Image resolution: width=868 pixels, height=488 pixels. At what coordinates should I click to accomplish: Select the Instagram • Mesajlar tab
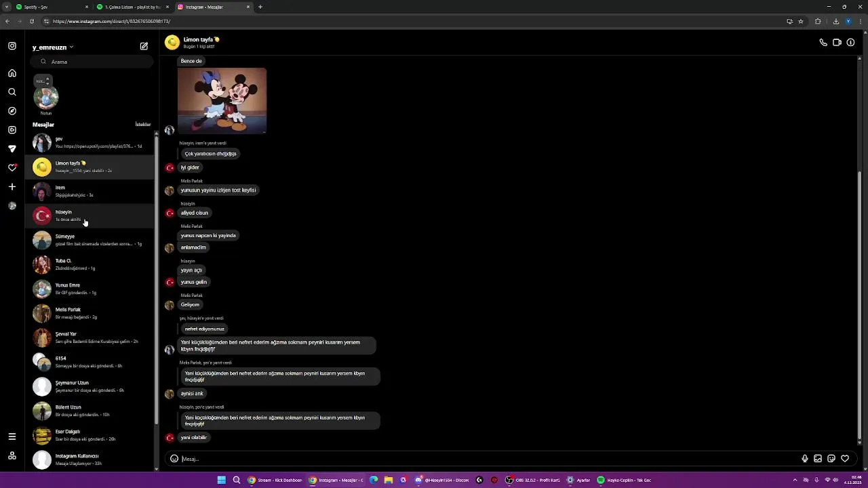214,7
